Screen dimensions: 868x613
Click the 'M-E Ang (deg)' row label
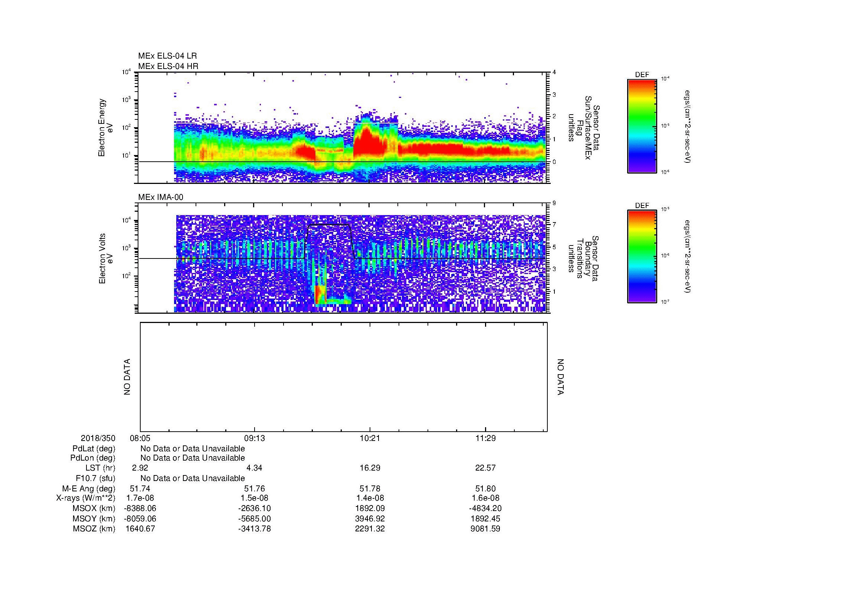(x=89, y=489)
